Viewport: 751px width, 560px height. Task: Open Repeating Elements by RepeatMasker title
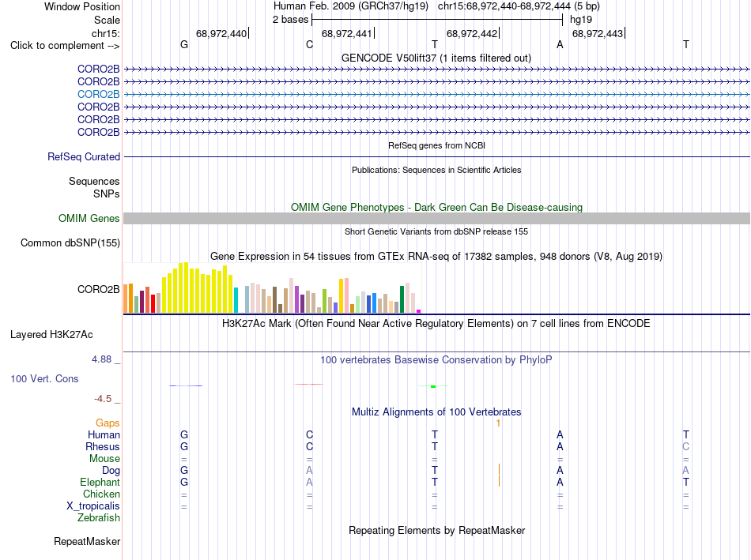coord(437,530)
